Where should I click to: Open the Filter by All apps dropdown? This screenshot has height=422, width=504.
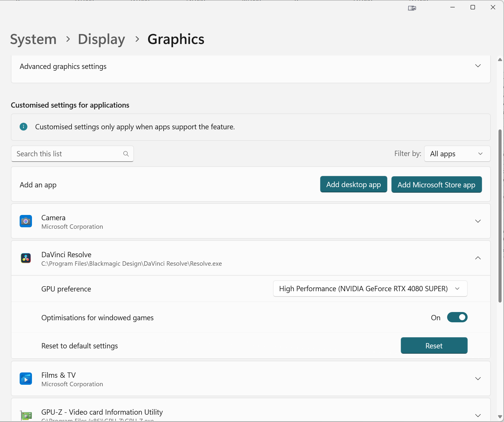pyautogui.click(x=457, y=154)
